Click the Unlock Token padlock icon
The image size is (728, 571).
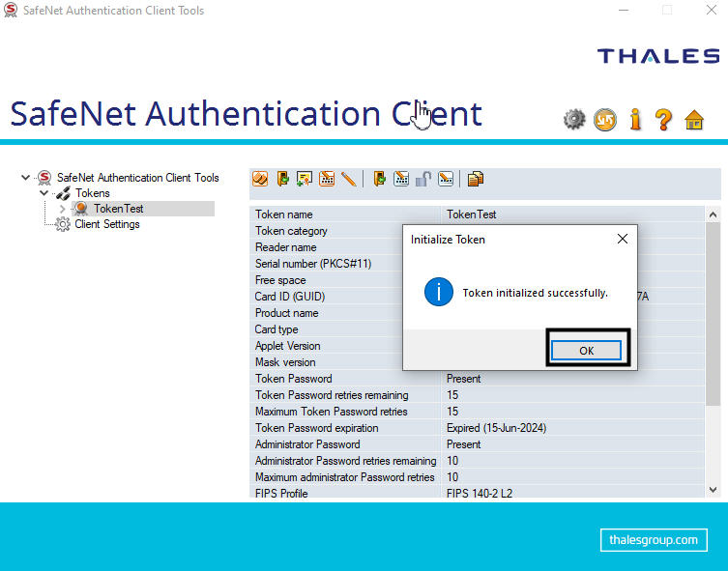[423, 179]
